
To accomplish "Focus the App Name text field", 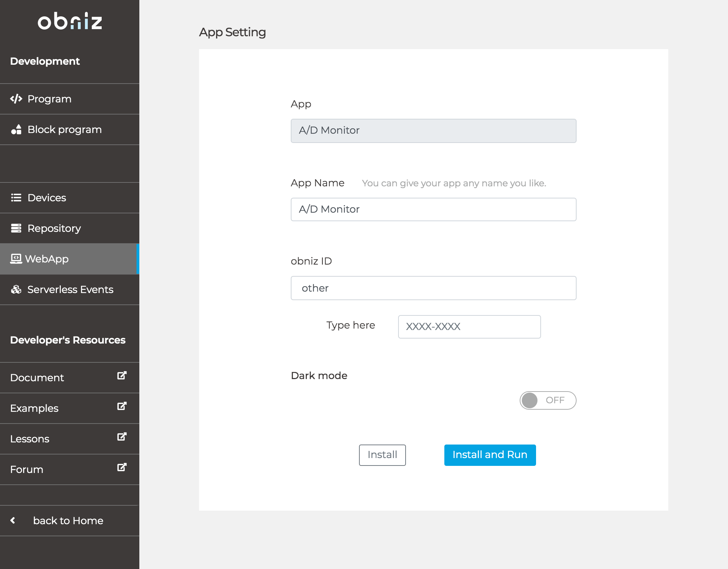I will coord(433,209).
